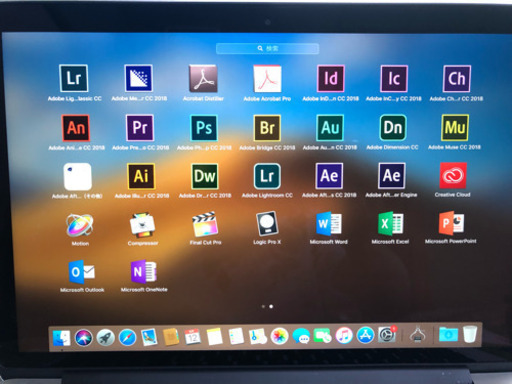Open Notes from the Dock
This screenshot has width=512, height=384.
214,337
